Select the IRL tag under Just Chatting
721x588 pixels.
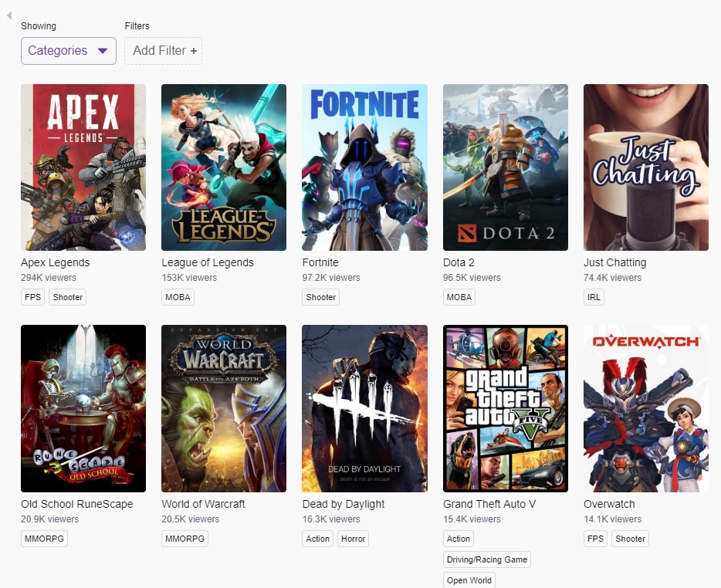click(594, 297)
